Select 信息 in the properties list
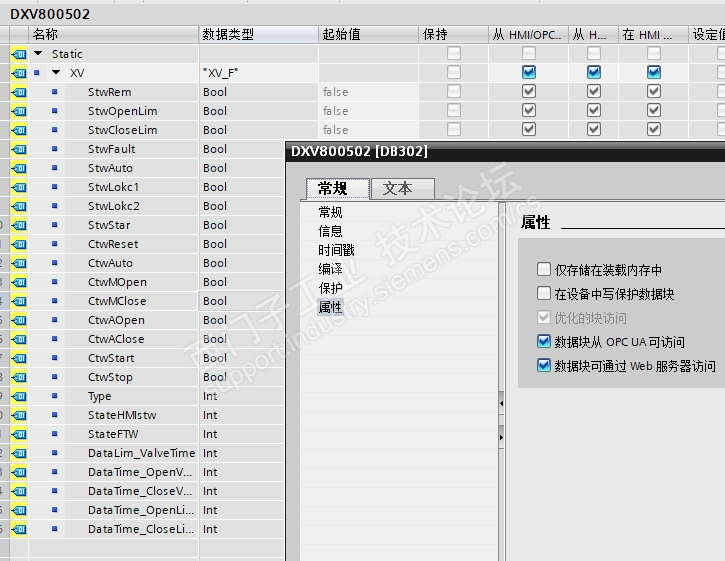Viewport: 725px width, 561px height. pyautogui.click(x=330, y=231)
